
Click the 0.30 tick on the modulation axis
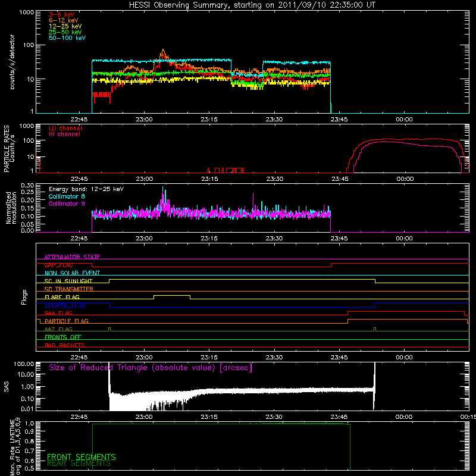point(27,185)
